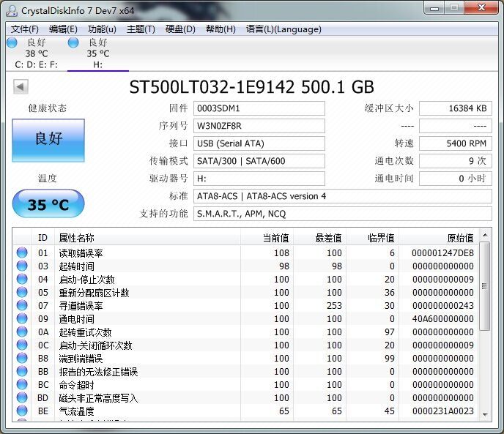Click the ID column header
Viewport: 504px width, 434px height.
[x=42, y=238]
